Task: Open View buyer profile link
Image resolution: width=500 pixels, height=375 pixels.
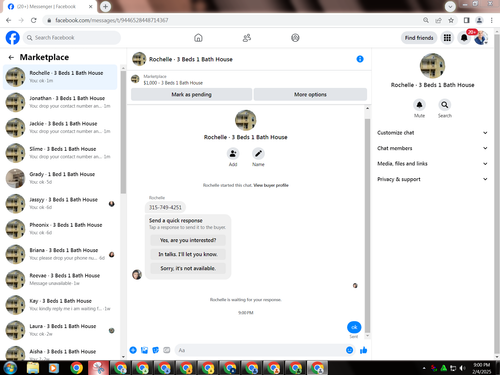Action: tap(271, 185)
